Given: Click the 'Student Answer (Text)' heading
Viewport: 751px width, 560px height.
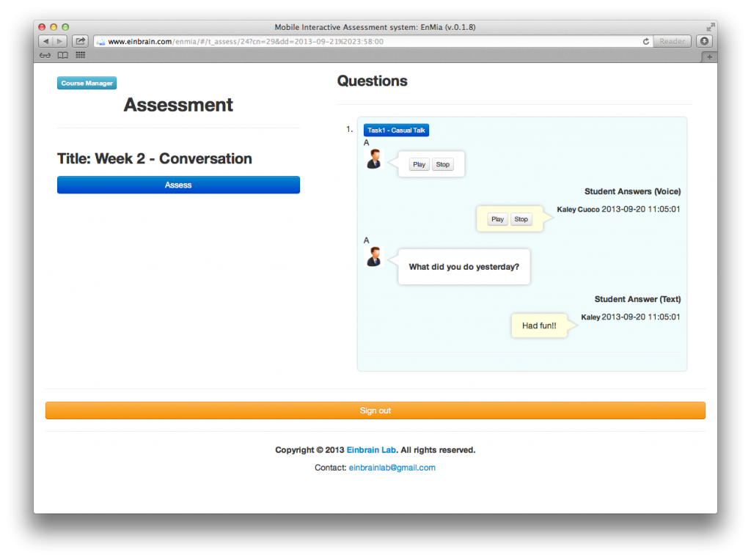Looking at the screenshot, I should [x=638, y=299].
